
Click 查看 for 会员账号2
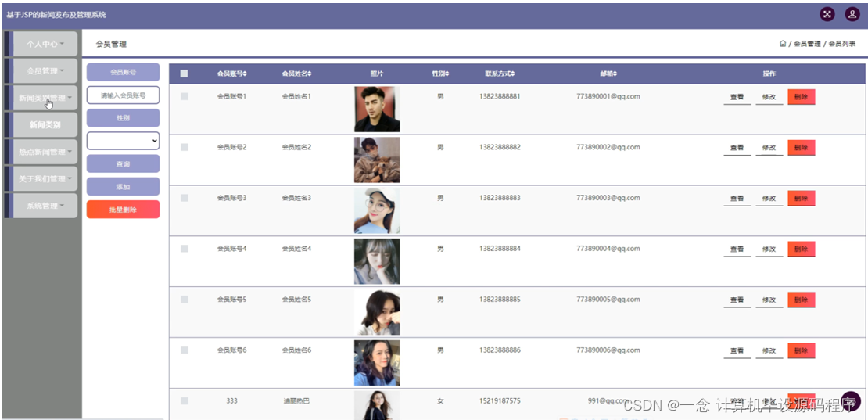[737, 148]
